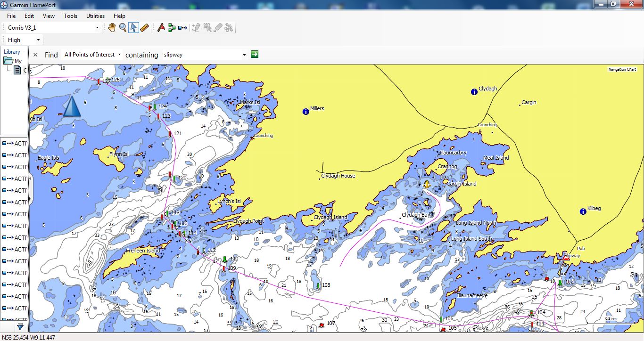Click the green buoy numbered 106
Screen dimensions: 644x341
[442, 319]
